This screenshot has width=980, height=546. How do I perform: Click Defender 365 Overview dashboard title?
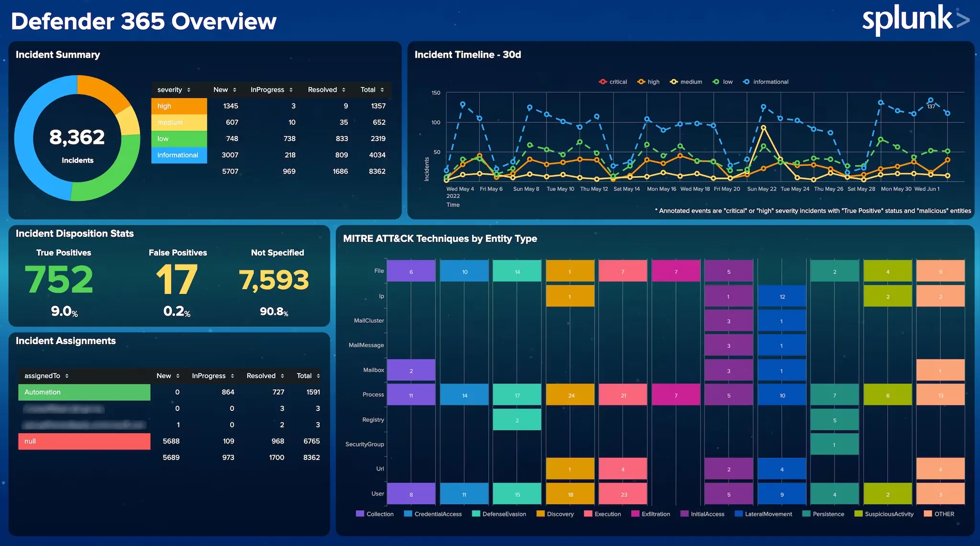pyautogui.click(x=144, y=21)
